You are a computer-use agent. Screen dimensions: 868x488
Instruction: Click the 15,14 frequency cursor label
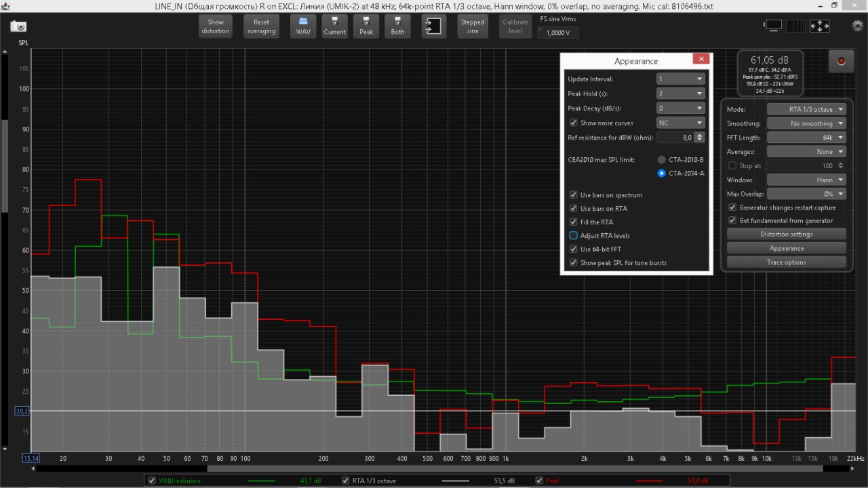coord(31,458)
